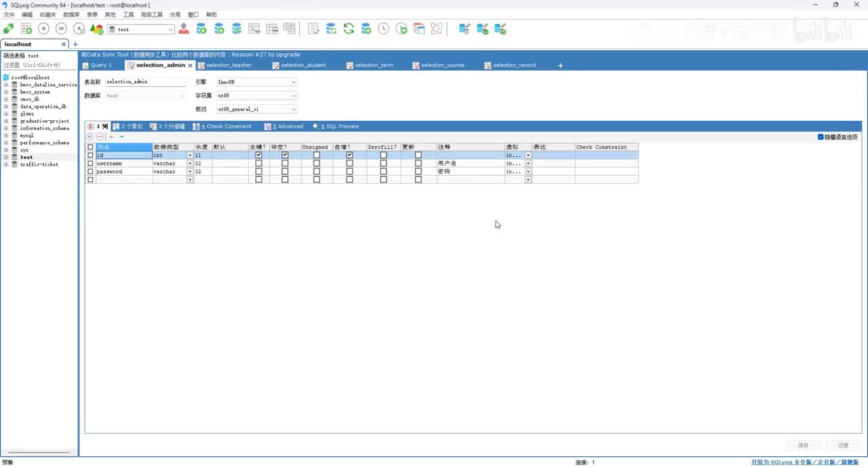Move the column down with the down arrow
Image resolution: width=868 pixels, height=467 pixels.
click(x=122, y=137)
